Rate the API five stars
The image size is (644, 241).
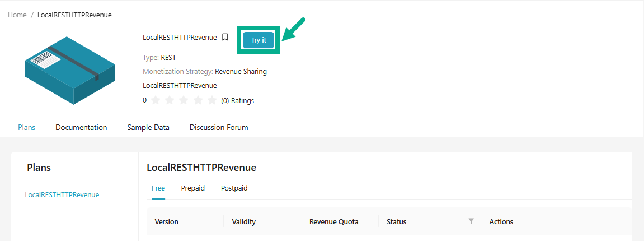click(211, 101)
